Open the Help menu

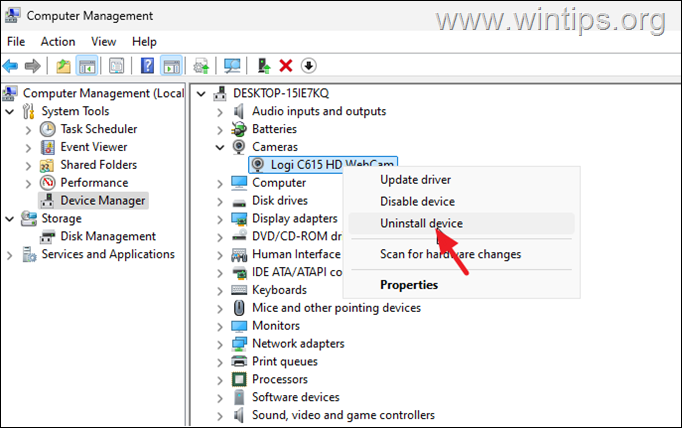[x=144, y=42]
